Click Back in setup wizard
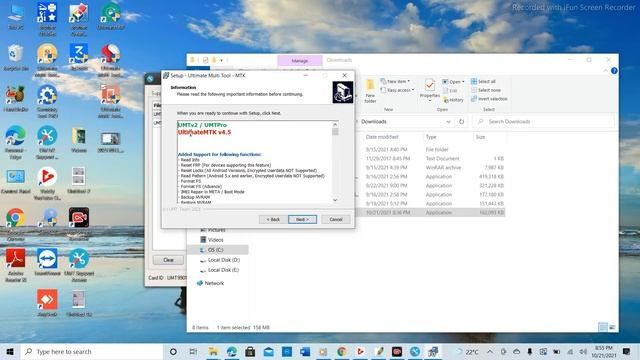This screenshot has height=360, width=640. click(x=273, y=220)
